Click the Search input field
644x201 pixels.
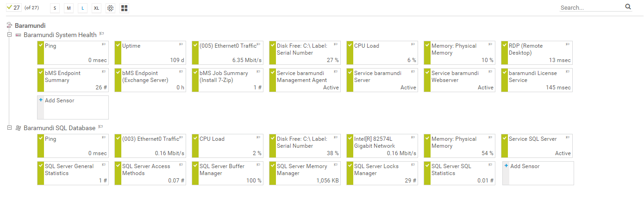point(589,7)
